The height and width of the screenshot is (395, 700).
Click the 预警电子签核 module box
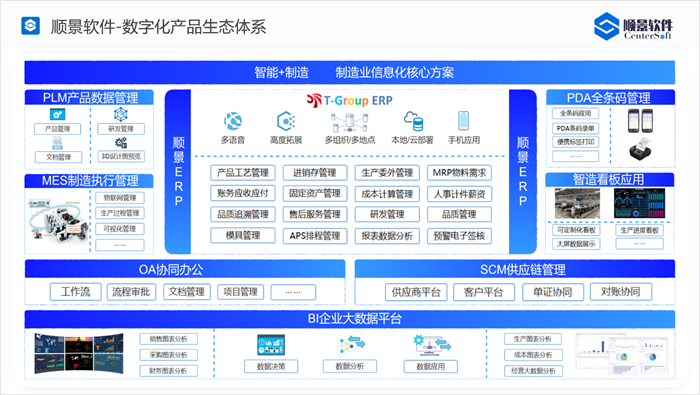(459, 236)
